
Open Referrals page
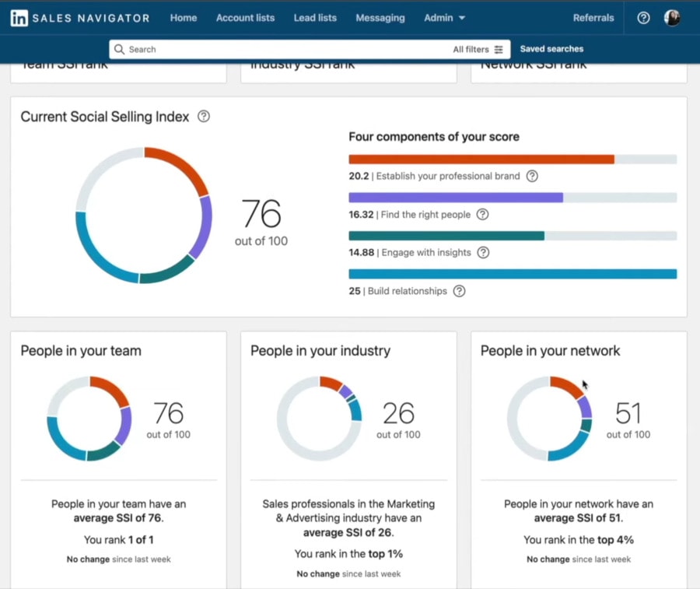(593, 18)
